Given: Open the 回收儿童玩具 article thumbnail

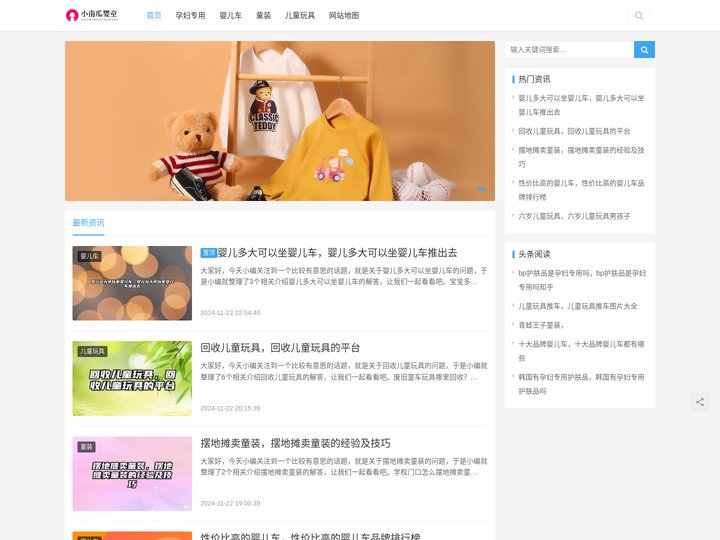Looking at the screenshot, I should click(132, 378).
